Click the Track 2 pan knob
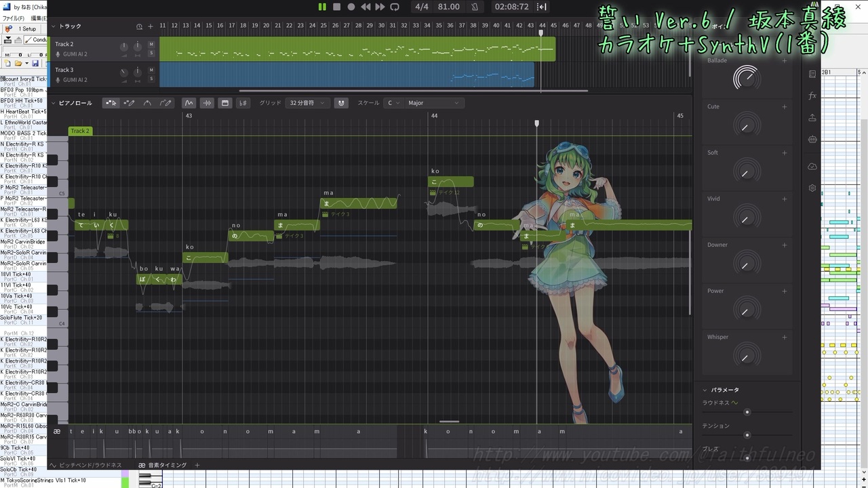This screenshot has width=868, height=488. click(x=138, y=46)
